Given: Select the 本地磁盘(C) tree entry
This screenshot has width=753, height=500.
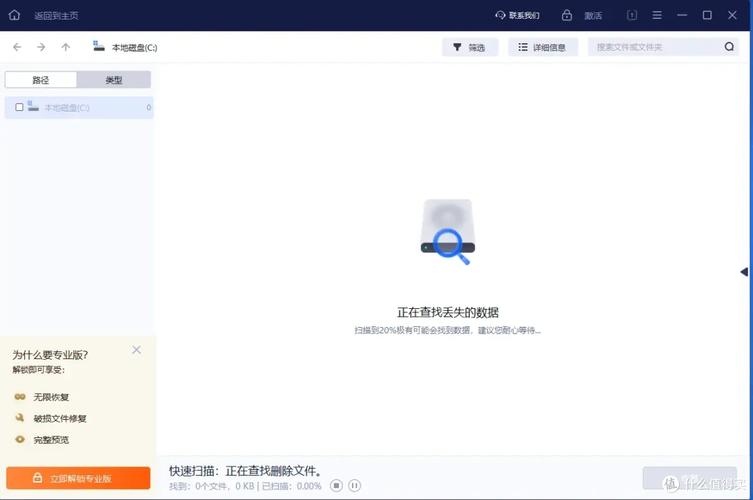Looking at the screenshot, I should coord(79,108).
